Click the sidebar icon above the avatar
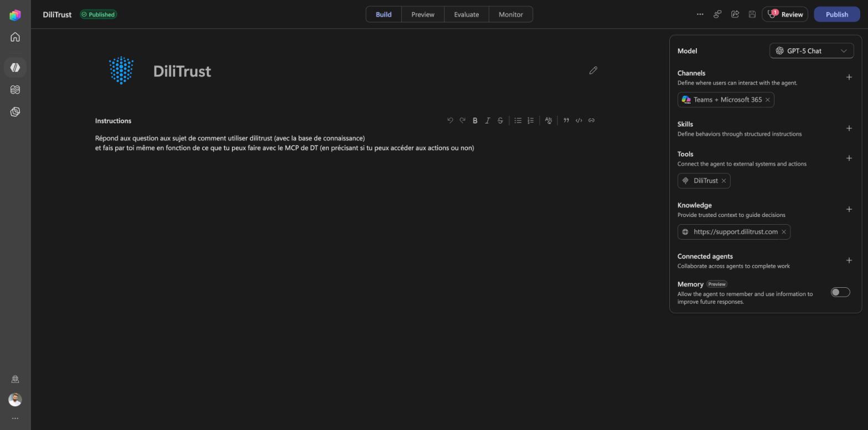This screenshot has width=868, height=430. (x=15, y=379)
